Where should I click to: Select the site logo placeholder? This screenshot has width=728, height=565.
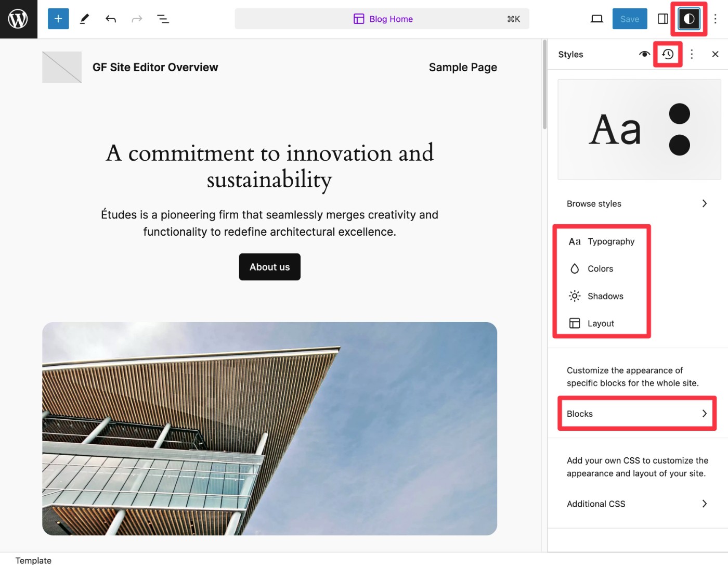point(62,67)
